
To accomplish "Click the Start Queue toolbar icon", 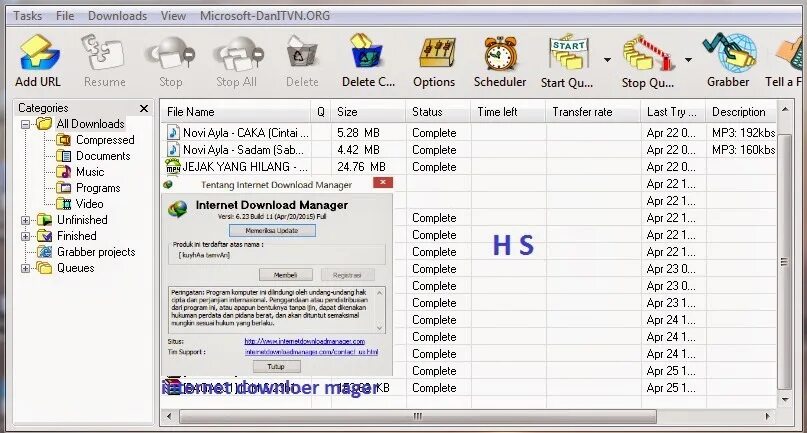I will (x=568, y=52).
